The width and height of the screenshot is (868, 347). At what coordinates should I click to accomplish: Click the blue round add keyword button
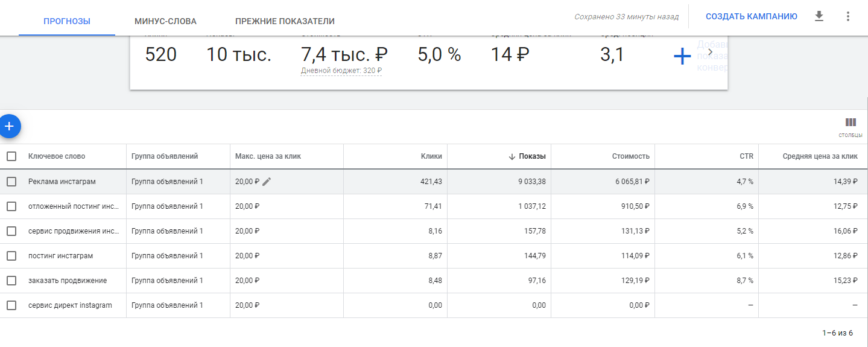pyautogui.click(x=9, y=126)
